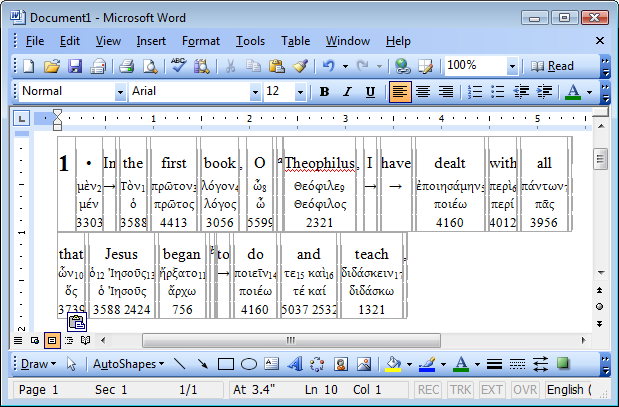Toggle TRK in status bar
The image size is (619, 407).
(460, 390)
